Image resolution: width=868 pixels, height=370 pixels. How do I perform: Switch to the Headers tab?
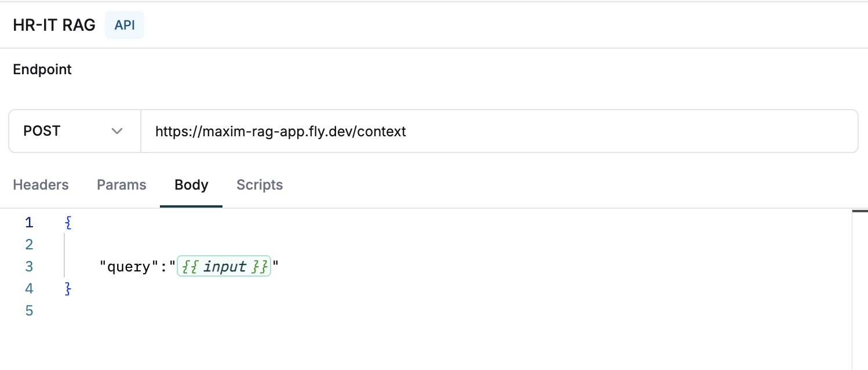coord(40,184)
